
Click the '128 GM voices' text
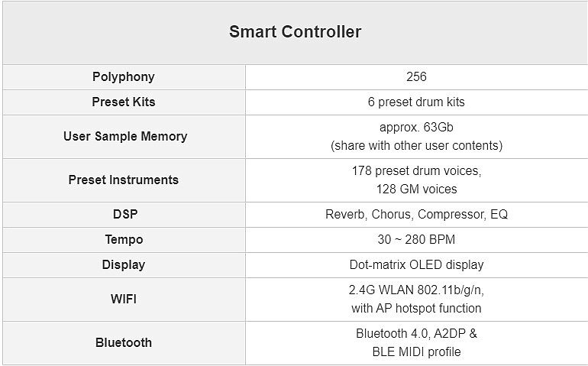416,189
